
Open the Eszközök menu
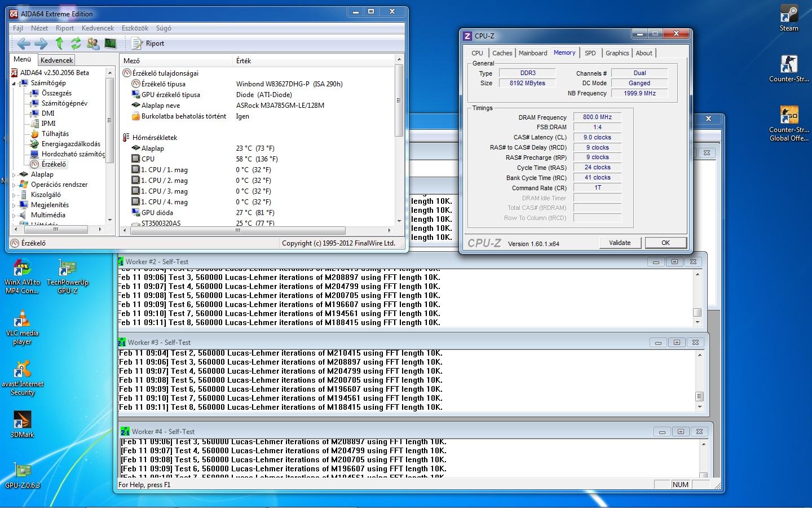[x=135, y=28]
